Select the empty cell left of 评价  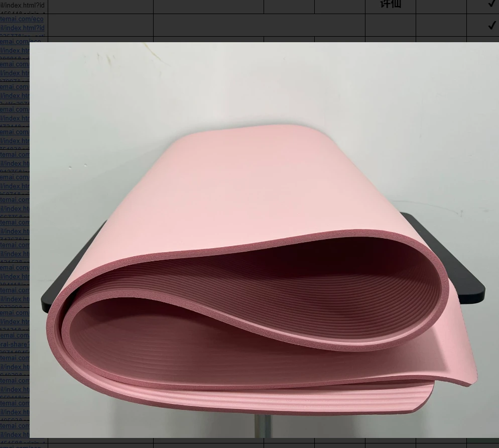coord(339,5)
